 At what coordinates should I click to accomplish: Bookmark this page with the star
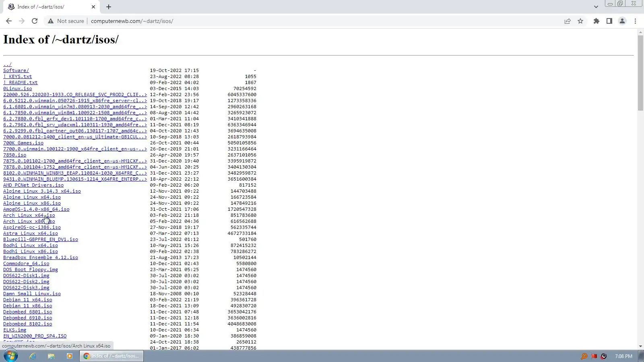pyautogui.click(x=580, y=21)
